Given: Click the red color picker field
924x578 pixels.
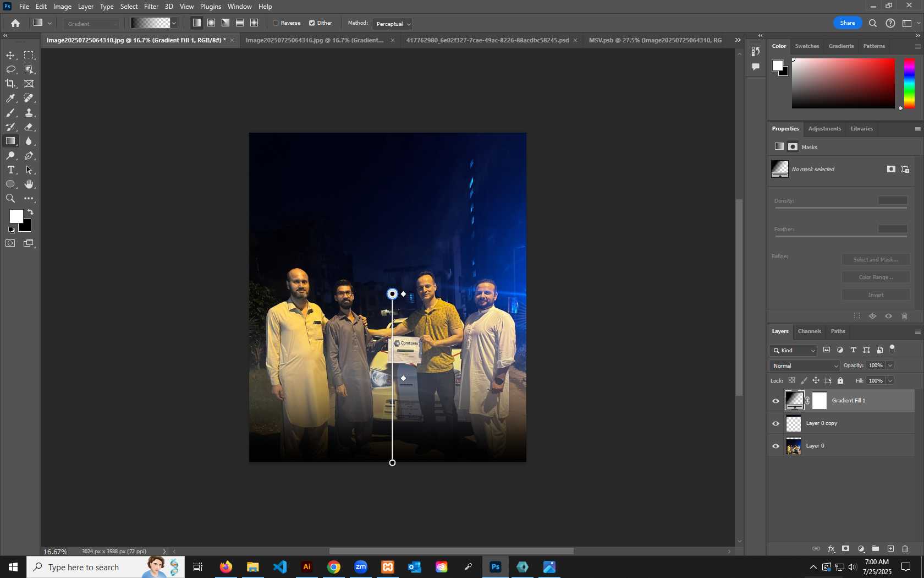Looking at the screenshot, I should click(843, 83).
